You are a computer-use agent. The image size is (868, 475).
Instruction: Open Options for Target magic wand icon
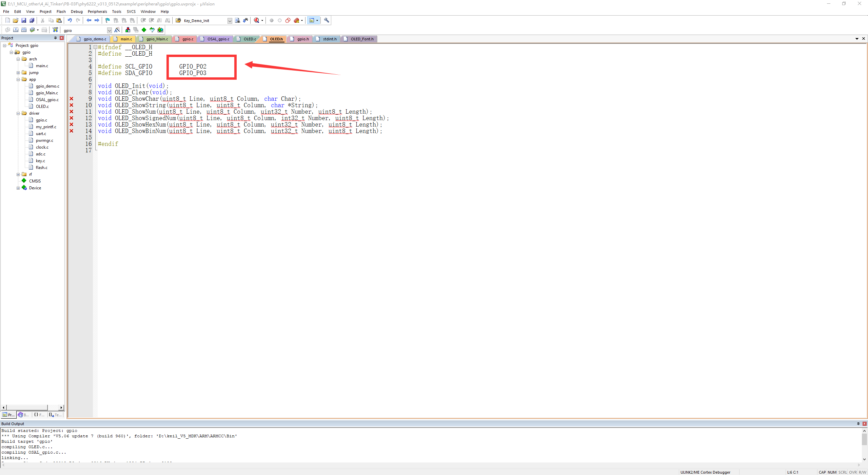pyautogui.click(x=117, y=30)
